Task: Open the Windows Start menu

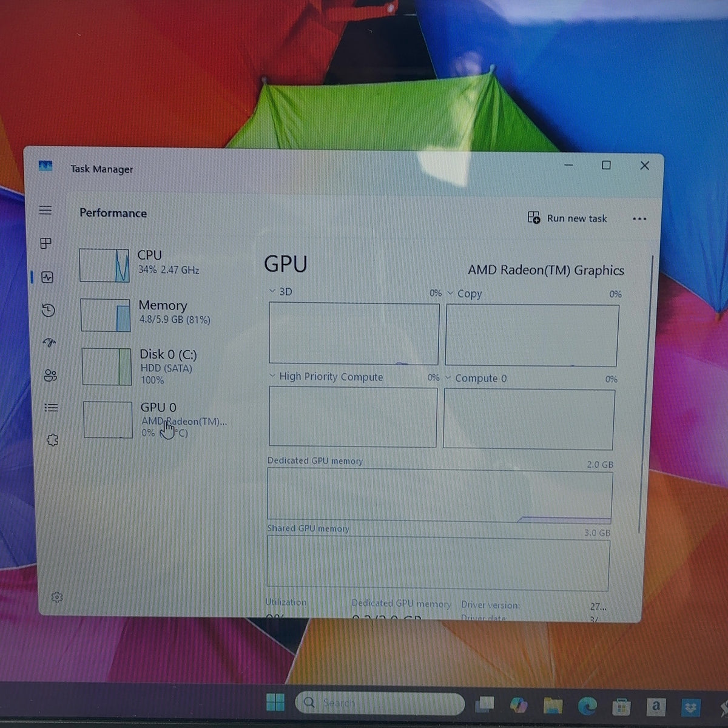Action: (x=275, y=703)
